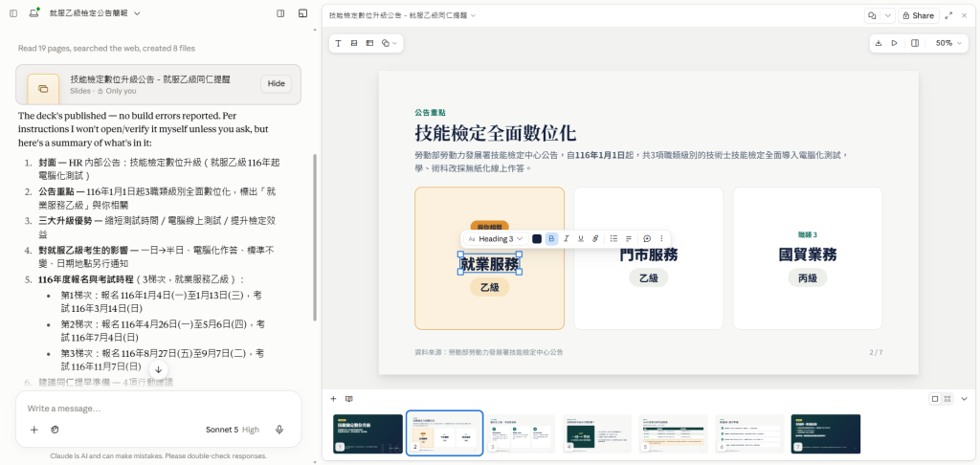Switch to single slide filmstrip view
The height and width of the screenshot is (465, 980).
pos(935,399)
